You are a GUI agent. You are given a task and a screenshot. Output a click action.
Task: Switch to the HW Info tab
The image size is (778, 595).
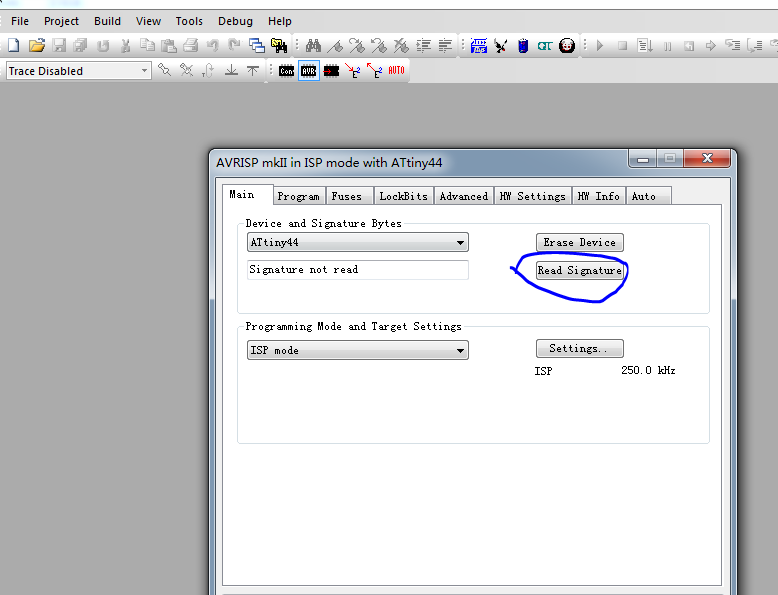pos(599,196)
